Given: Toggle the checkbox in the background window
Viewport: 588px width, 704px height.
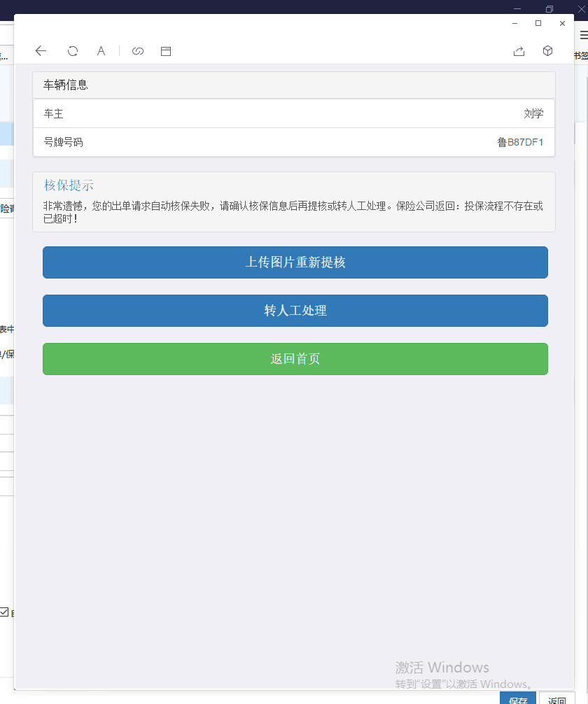Looking at the screenshot, I should click(x=4, y=612).
